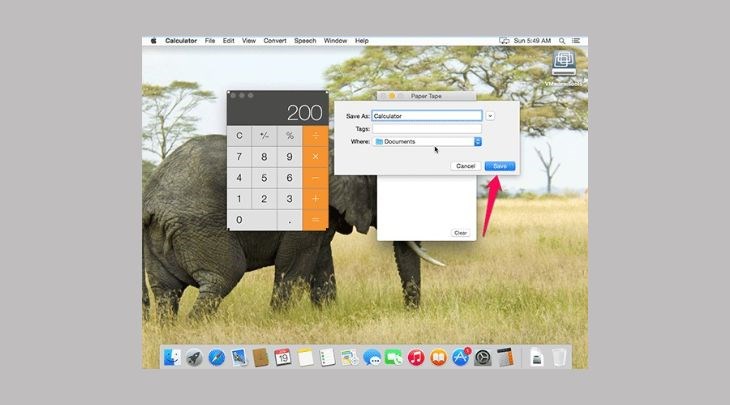This screenshot has width=730, height=405.
Task: Select VMware shared folders desktop icon
Action: click(564, 64)
